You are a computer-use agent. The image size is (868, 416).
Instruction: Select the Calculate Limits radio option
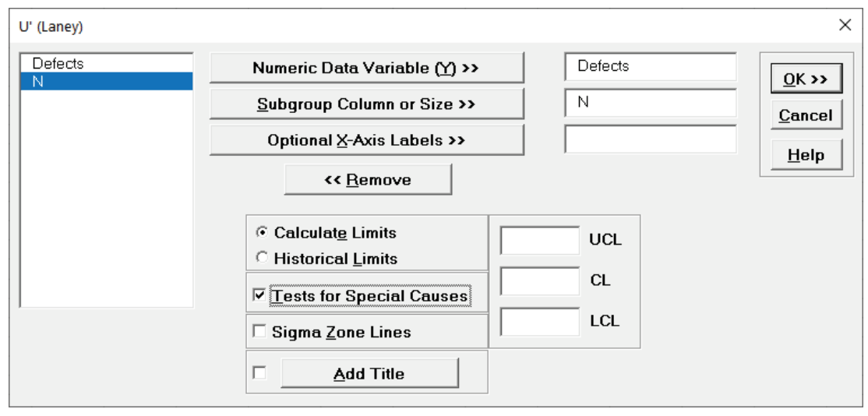pyautogui.click(x=262, y=233)
